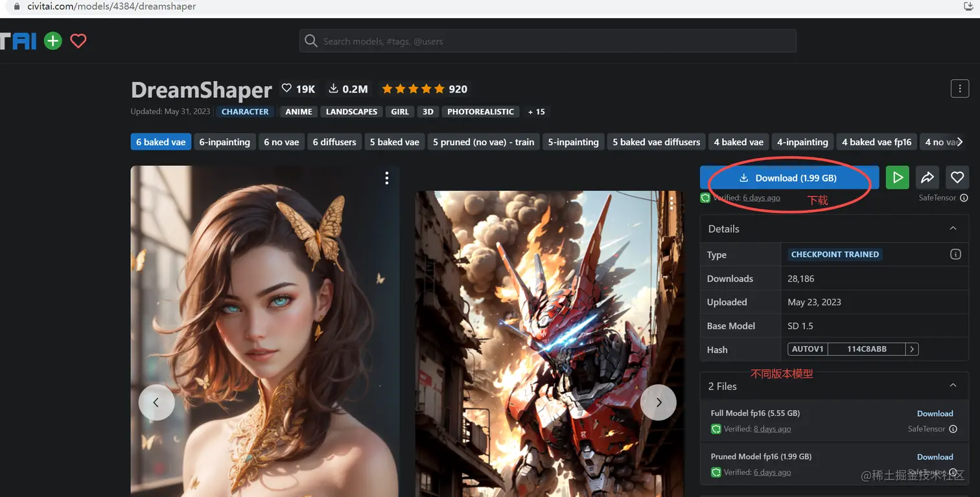The image size is (980, 497).
Task: Open the red mecha robot preview image
Action: pos(549,343)
